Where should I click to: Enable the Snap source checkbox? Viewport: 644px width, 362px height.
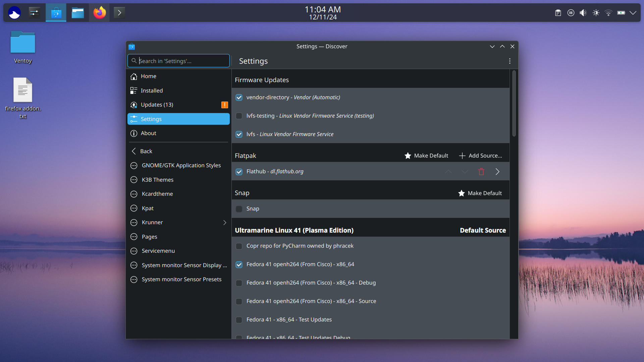[x=239, y=209]
